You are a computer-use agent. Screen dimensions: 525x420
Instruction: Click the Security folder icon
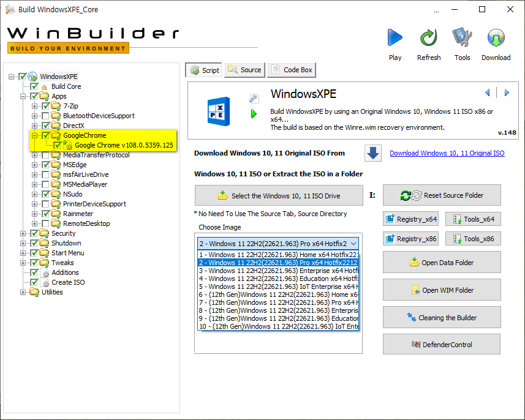pyautogui.click(x=44, y=233)
